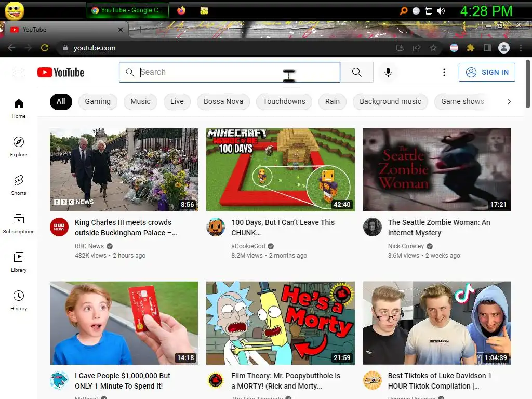Open Shorts in sidebar
Image resolution: width=532 pixels, height=399 pixels.
pyautogui.click(x=19, y=185)
